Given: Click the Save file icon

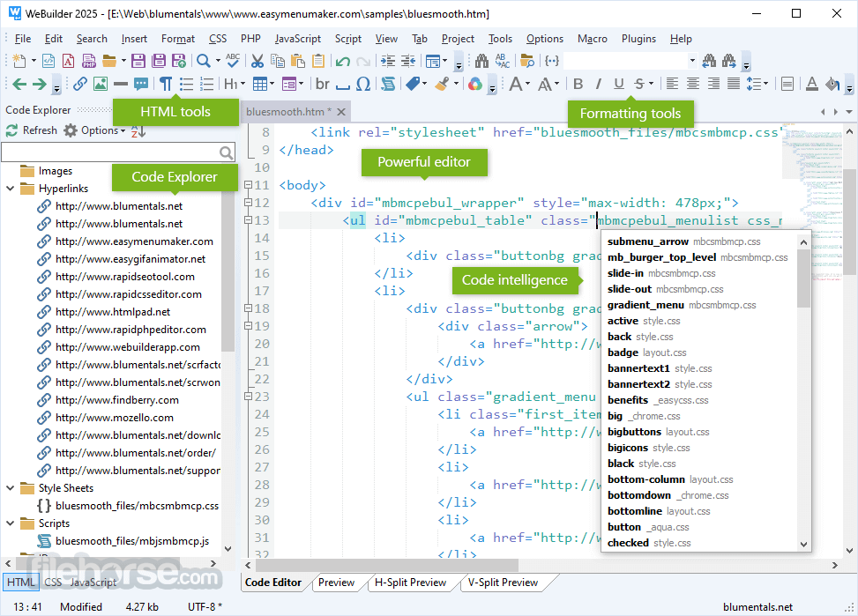Looking at the screenshot, I should click(x=138, y=61).
